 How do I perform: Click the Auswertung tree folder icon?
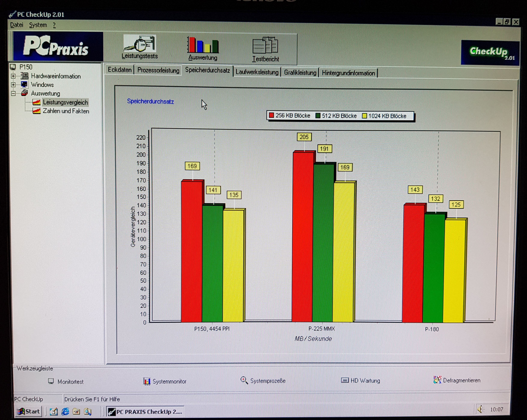[24, 93]
